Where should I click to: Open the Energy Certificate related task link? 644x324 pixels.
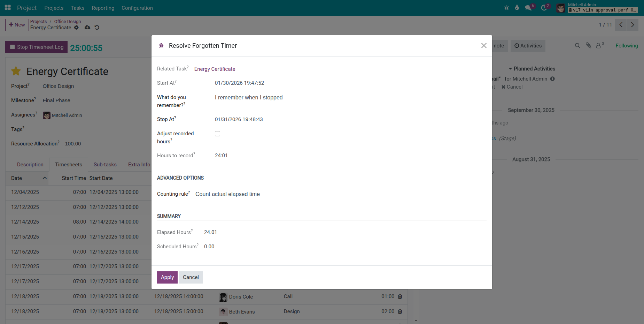point(215,69)
